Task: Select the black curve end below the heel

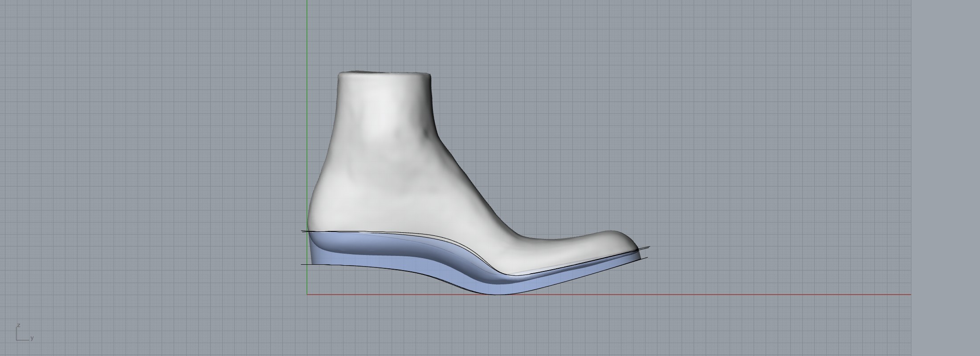Action: coord(303,264)
